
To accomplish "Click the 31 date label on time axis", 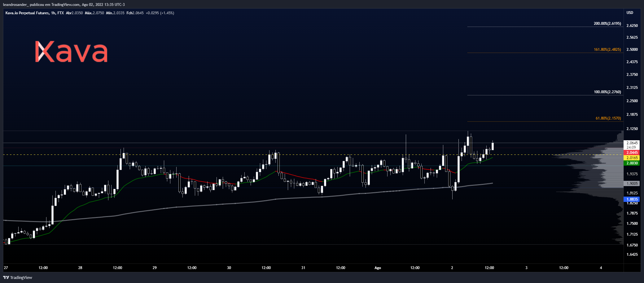I will (303, 268).
